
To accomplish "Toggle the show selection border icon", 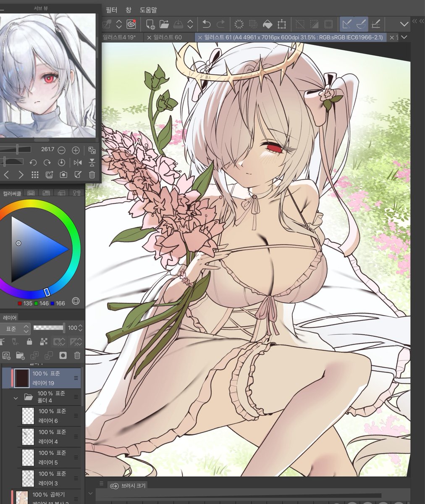I will tap(328, 24).
